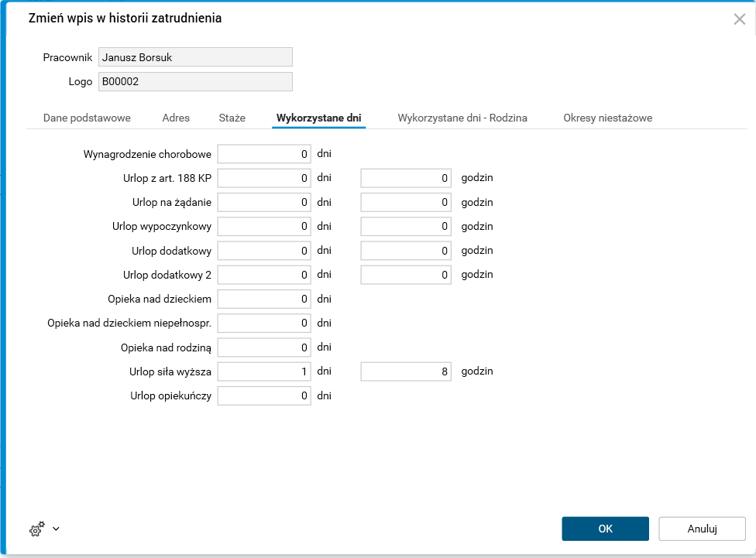
Task: Switch to the Dane podstawowe tab
Action: (87, 118)
